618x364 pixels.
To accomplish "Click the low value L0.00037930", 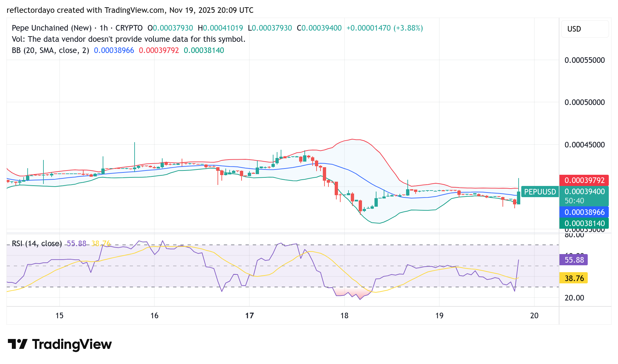I will (x=270, y=28).
